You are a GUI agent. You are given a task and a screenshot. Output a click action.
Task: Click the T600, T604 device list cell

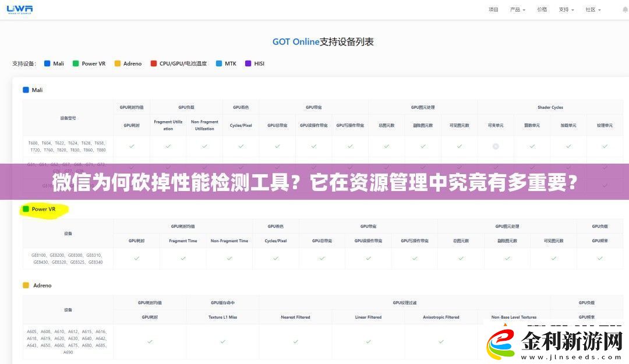[x=68, y=147]
